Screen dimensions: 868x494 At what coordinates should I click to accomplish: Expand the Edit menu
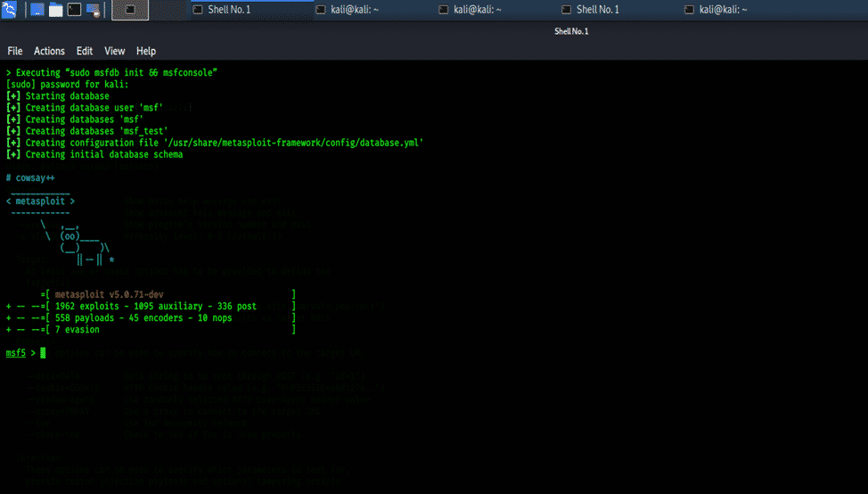85,51
